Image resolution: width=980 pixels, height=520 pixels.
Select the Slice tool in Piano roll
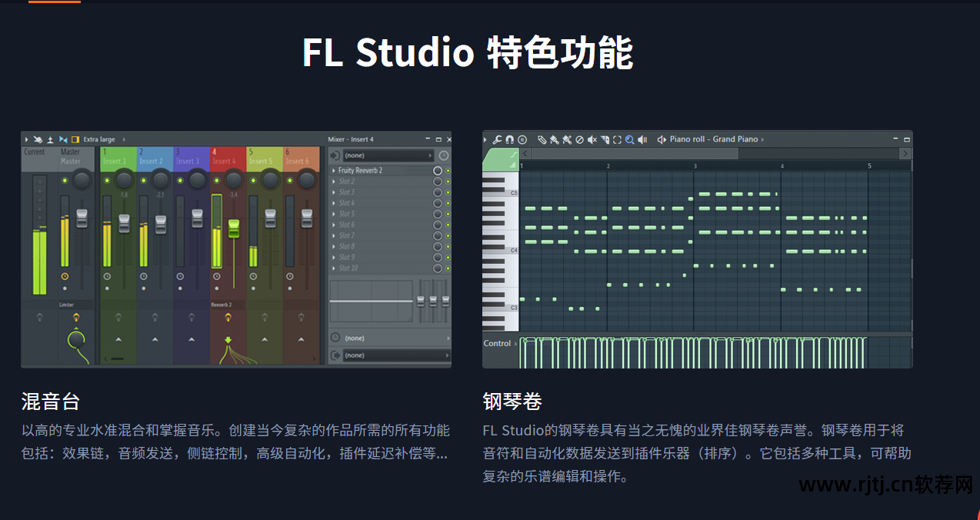(x=605, y=139)
